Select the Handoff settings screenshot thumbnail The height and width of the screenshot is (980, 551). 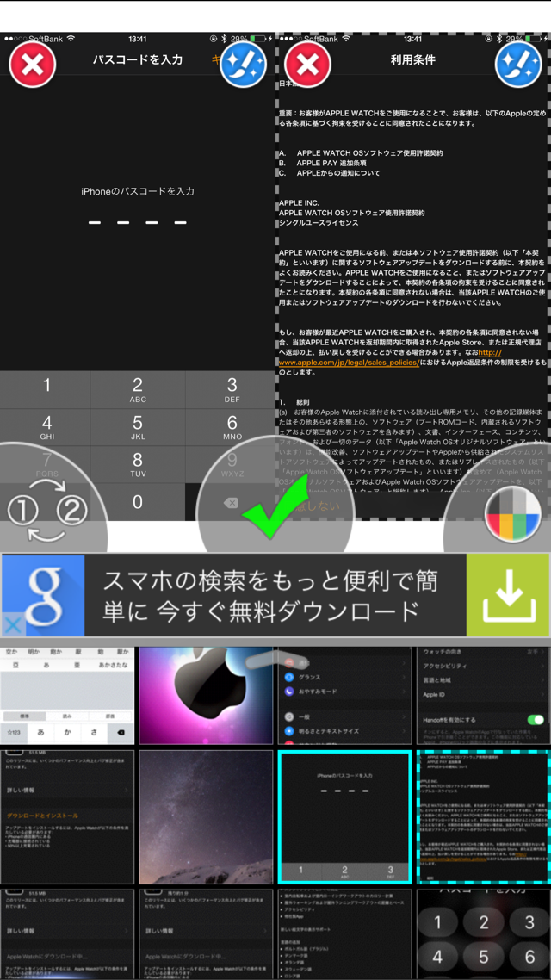tap(484, 695)
